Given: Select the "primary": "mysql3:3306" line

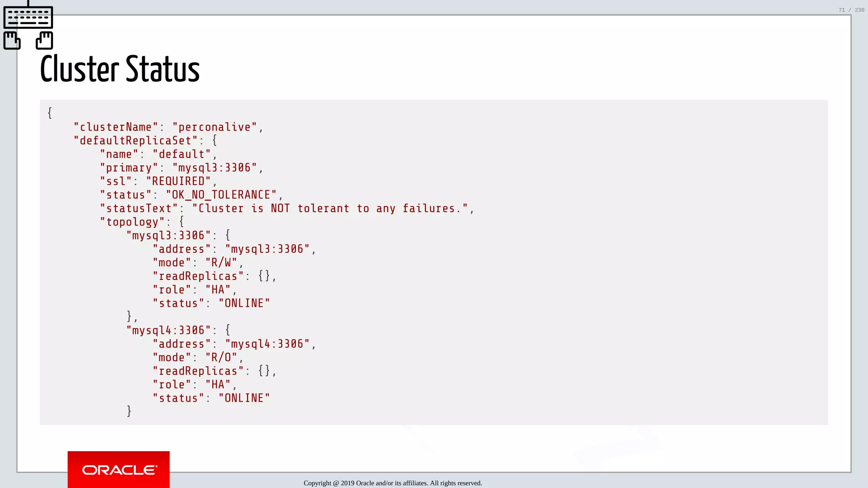Looking at the screenshot, I should (x=182, y=168).
